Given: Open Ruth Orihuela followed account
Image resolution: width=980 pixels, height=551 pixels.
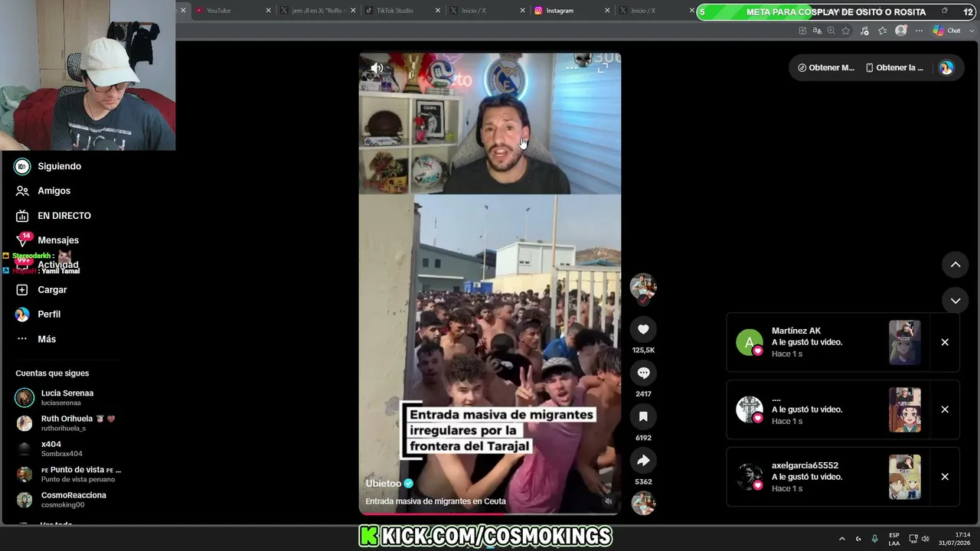Looking at the screenshot, I should coord(67,423).
